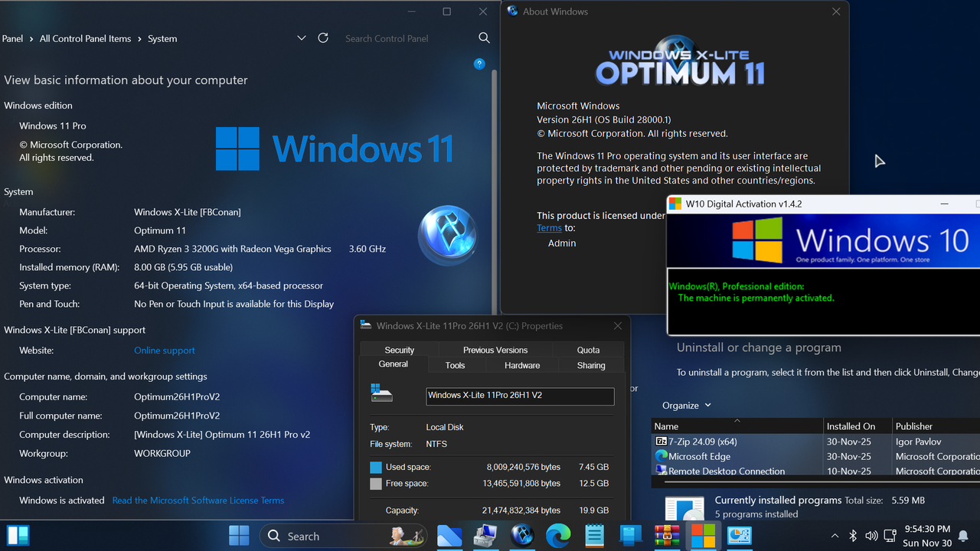This screenshot has width=980, height=551.
Task: Click the Bluetooth icon in system tray
Action: (x=853, y=536)
